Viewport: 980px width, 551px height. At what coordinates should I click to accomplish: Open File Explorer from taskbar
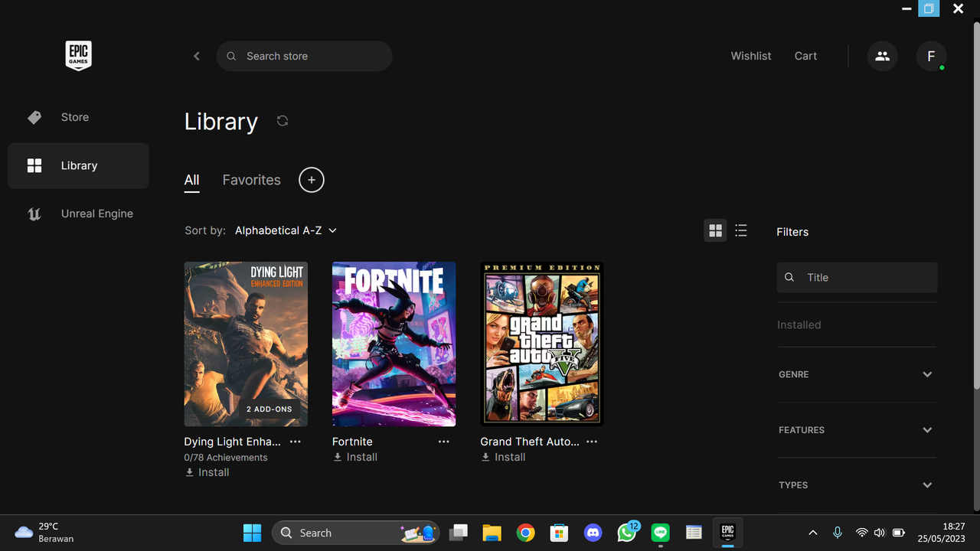(492, 533)
